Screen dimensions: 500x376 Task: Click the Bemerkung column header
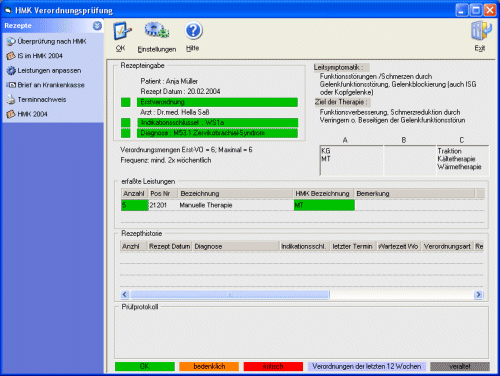point(414,193)
